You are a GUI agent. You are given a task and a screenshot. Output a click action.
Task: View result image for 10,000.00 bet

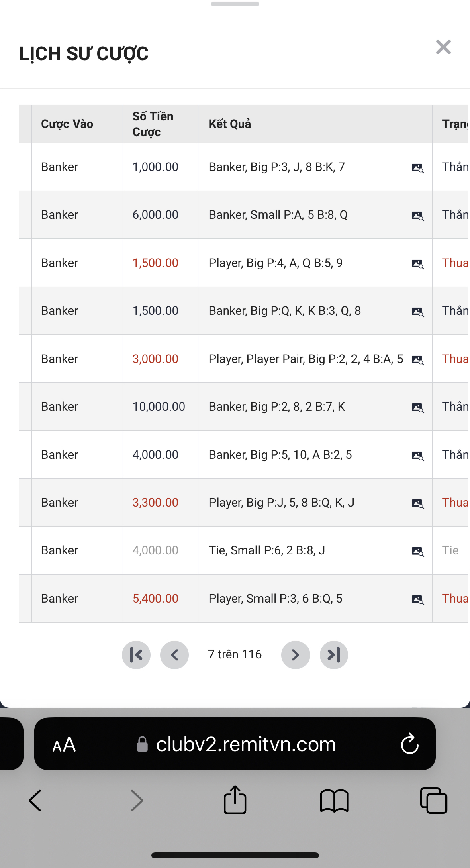coord(418,408)
